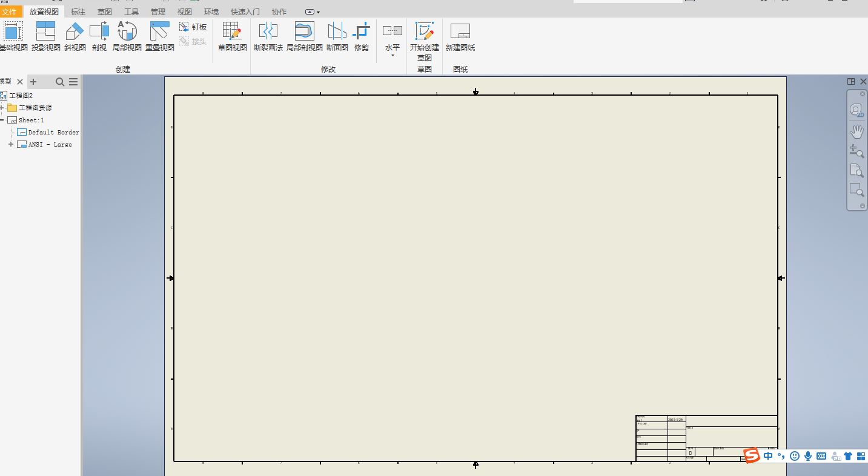
Task: Select the 局部剖视图 break out tool
Action: 305,36
